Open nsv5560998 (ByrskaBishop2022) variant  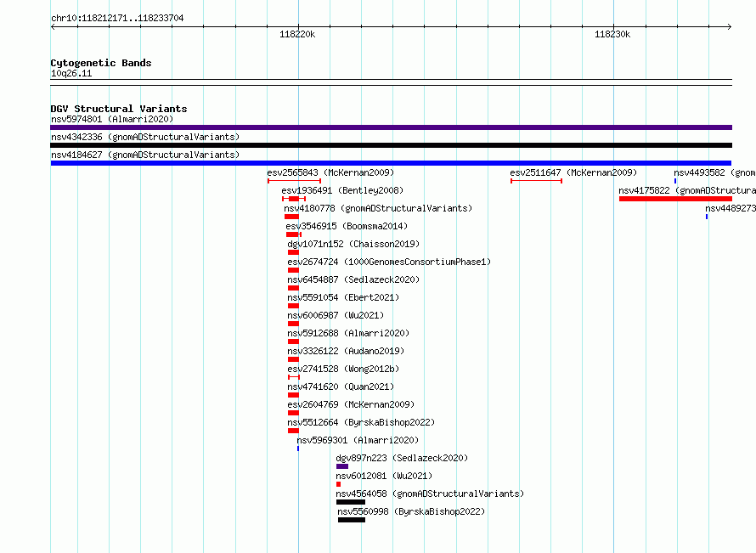pyautogui.click(x=411, y=511)
